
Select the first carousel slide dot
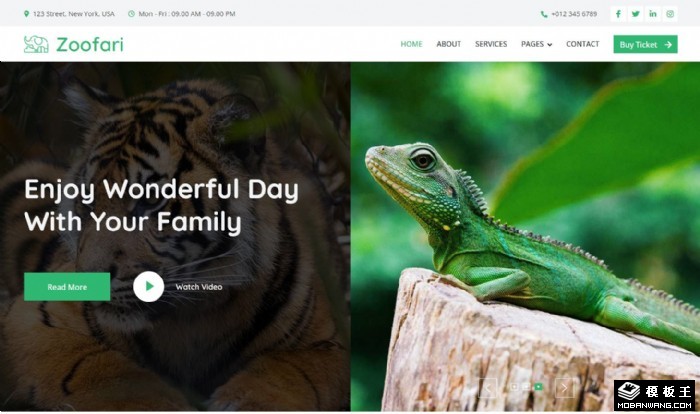[515, 386]
